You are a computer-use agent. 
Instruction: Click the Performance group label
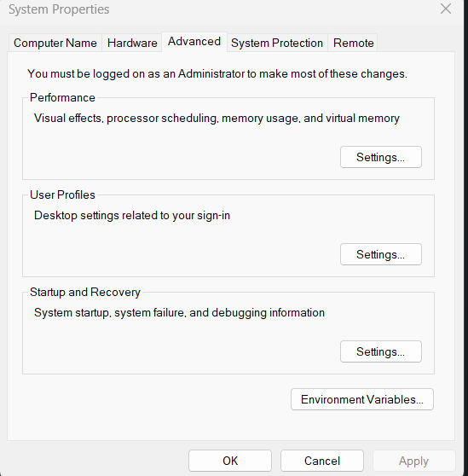tap(62, 98)
